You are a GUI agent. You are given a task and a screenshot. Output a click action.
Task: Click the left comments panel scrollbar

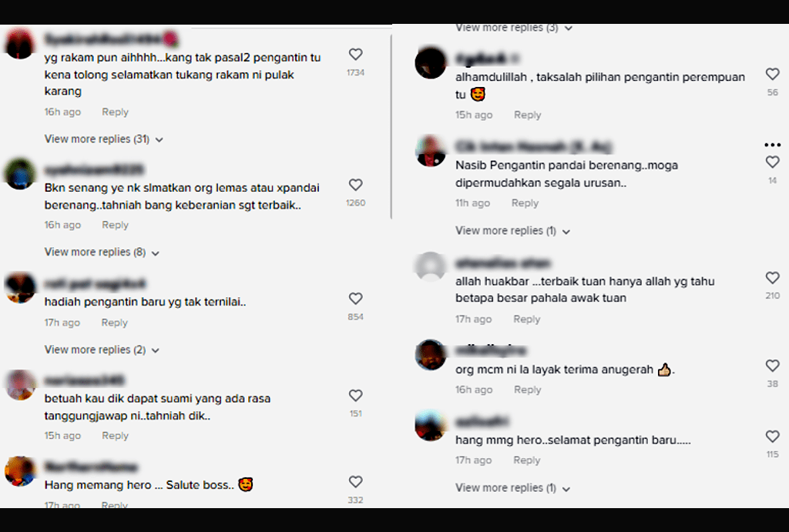[x=391, y=125]
